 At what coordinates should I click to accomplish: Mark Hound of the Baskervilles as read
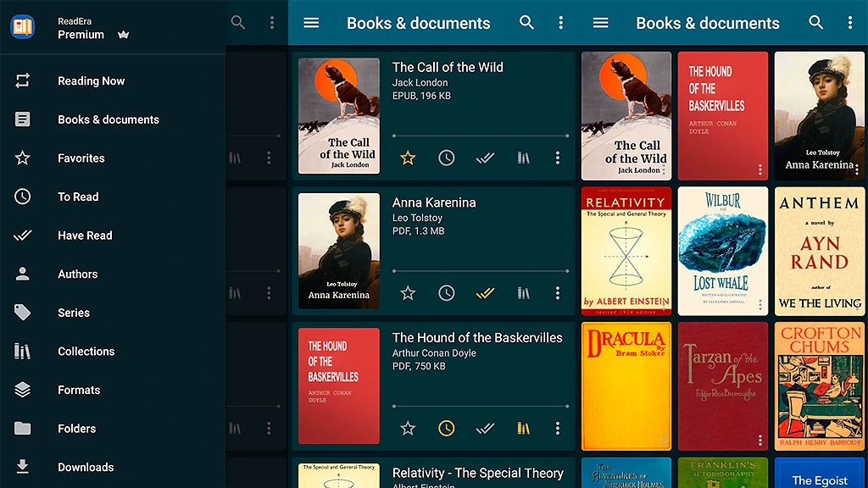tap(486, 428)
